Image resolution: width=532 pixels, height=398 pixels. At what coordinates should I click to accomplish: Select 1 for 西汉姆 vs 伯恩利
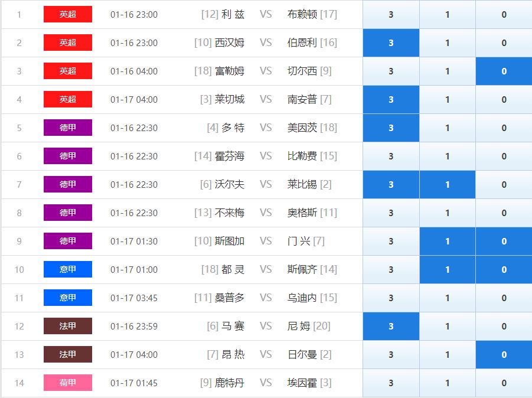[x=447, y=43]
